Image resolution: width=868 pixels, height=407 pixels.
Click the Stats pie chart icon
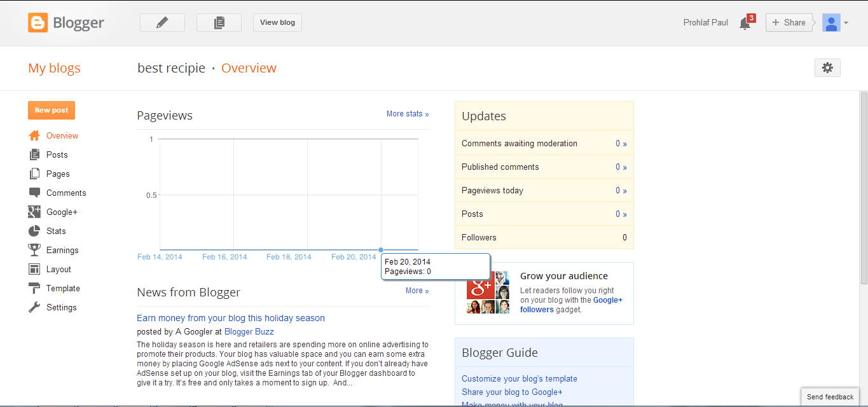tap(34, 231)
